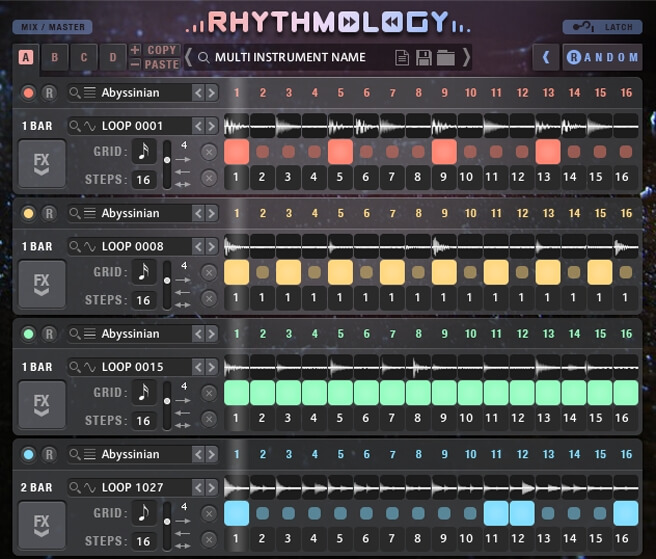
Task: Click steps value field of LOOP 0008
Action: pyautogui.click(x=144, y=300)
